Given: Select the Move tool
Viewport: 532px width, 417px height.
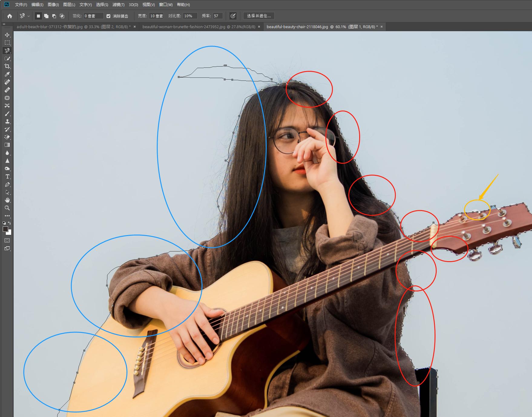Looking at the screenshot, I should point(7,35).
